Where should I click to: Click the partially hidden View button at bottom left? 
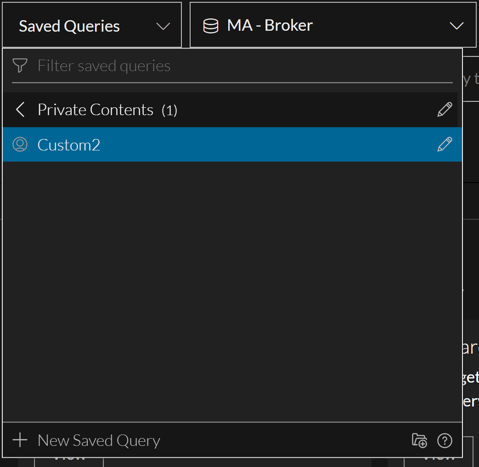(69, 462)
